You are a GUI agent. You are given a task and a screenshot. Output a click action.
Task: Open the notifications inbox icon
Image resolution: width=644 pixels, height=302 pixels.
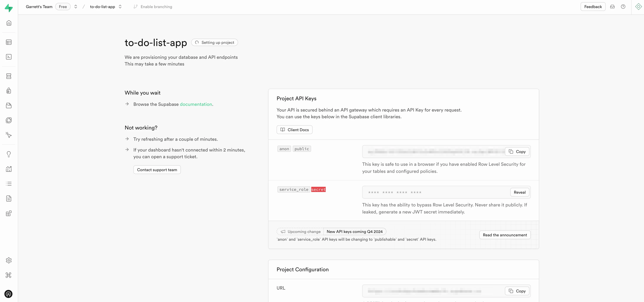click(612, 7)
